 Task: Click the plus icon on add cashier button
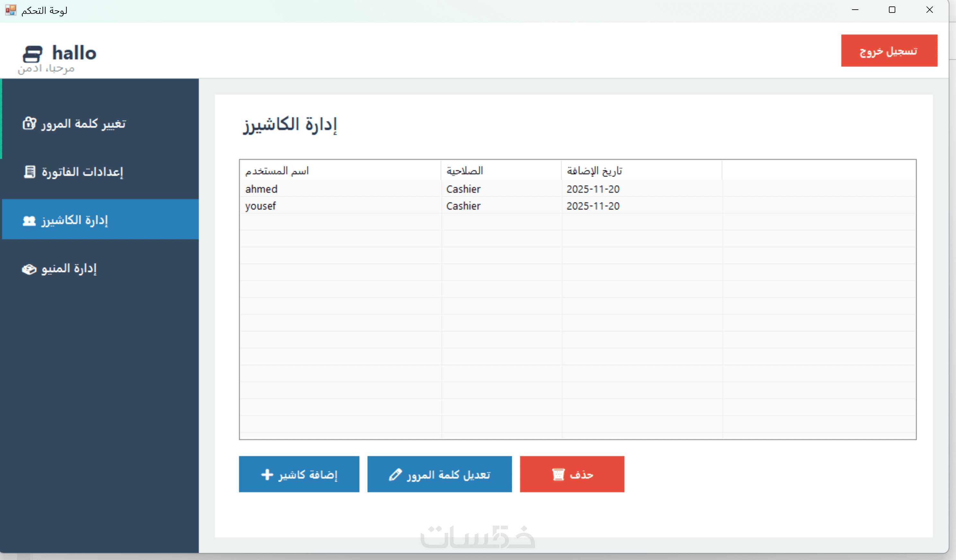coord(267,474)
